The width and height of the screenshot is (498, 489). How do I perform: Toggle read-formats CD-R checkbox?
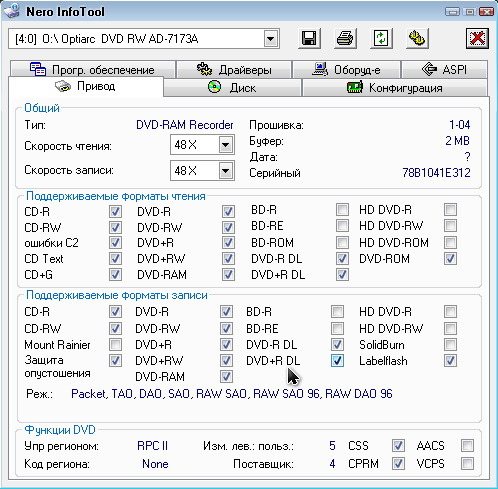(x=115, y=211)
